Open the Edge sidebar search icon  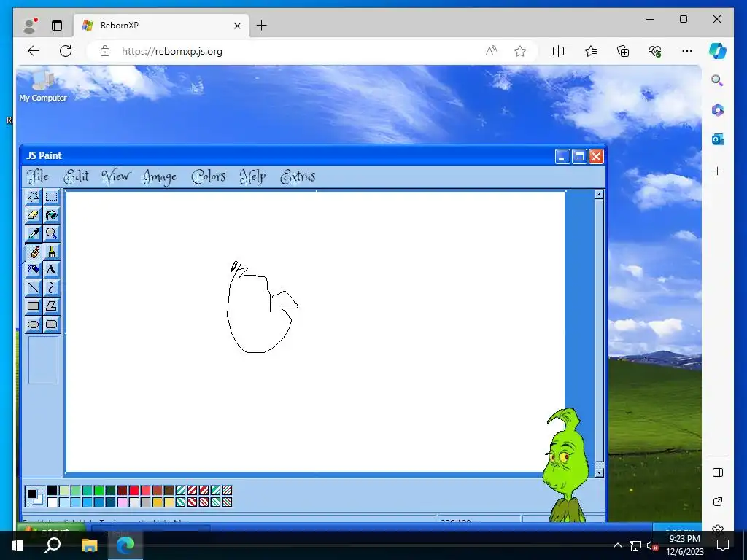718,80
